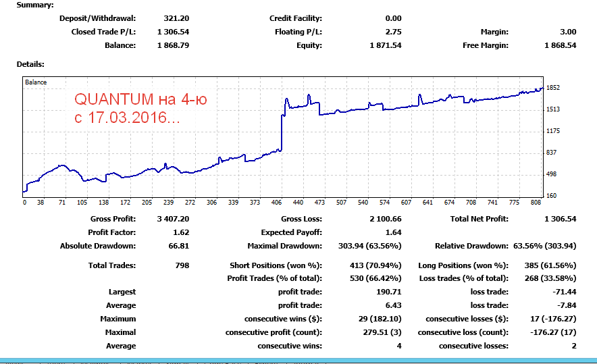597x364 pixels.
Task: Click consecutive loss value -176.27 (17)
Action: (553, 332)
